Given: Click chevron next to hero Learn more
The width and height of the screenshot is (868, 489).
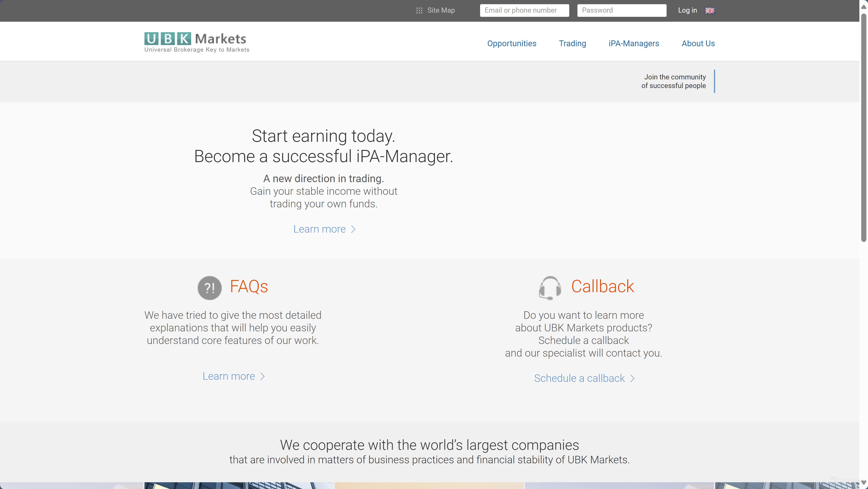Looking at the screenshot, I should click(x=353, y=229).
